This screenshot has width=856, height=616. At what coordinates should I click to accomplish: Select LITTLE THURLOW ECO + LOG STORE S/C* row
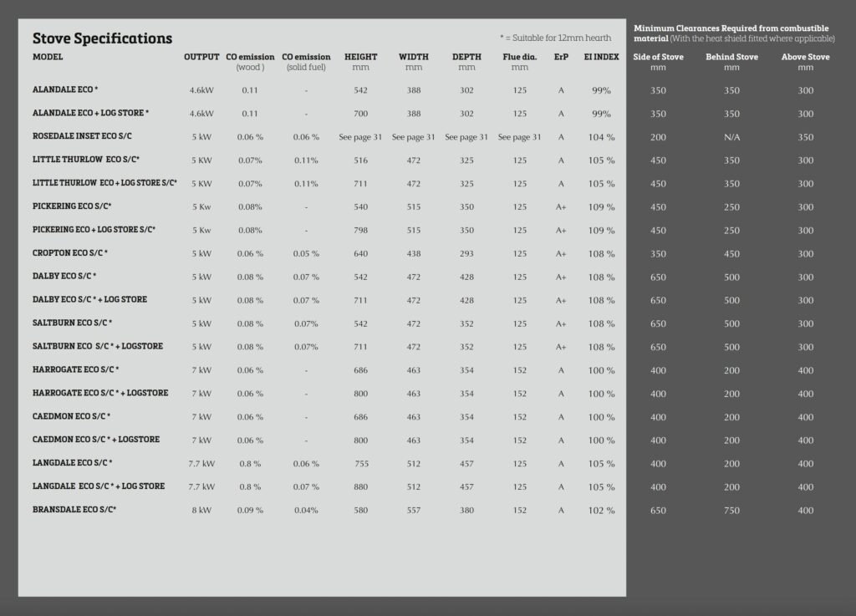tap(104, 183)
